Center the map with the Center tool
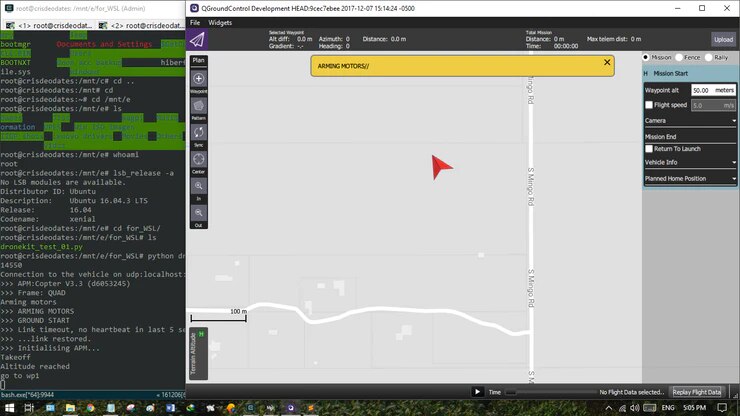 [199, 160]
